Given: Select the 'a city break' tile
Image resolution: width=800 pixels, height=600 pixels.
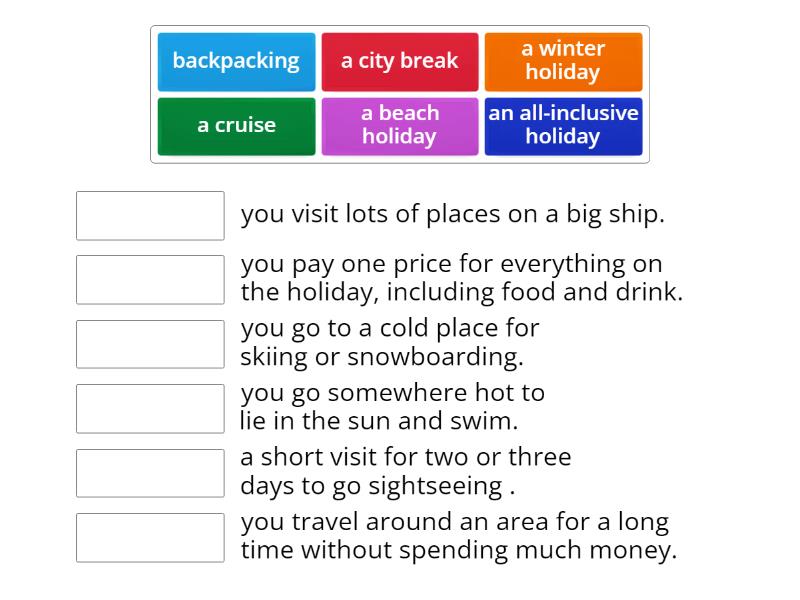Looking at the screenshot, I should point(399,61).
